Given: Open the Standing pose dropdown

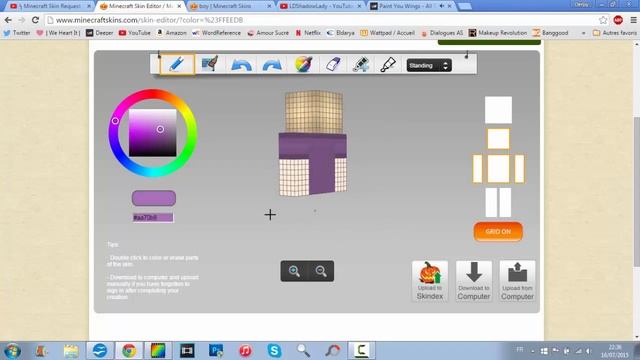Looking at the screenshot, I should click(429, 65).
